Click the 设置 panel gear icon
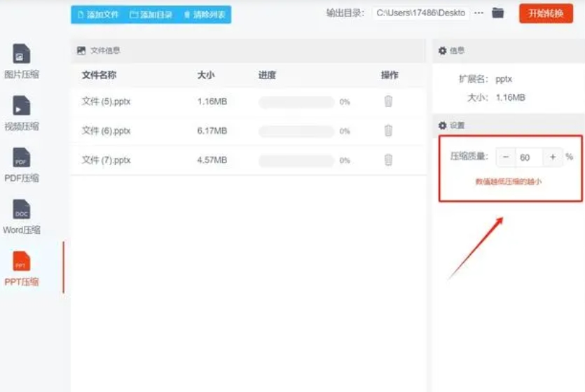The image size is (585, 392). 443,125
